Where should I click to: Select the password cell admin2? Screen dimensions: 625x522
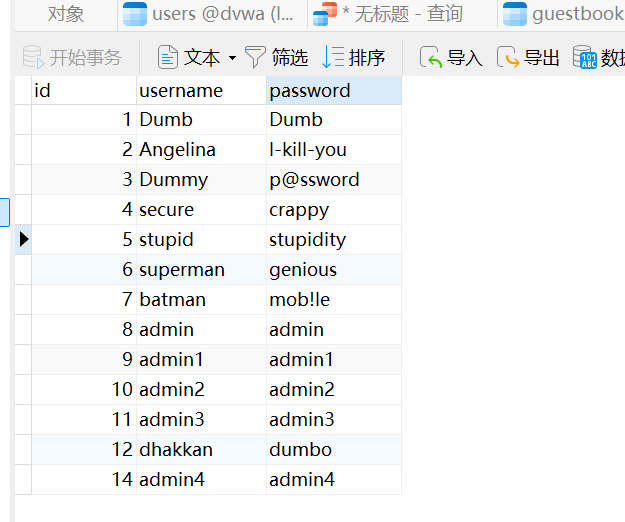click(334, 389)
